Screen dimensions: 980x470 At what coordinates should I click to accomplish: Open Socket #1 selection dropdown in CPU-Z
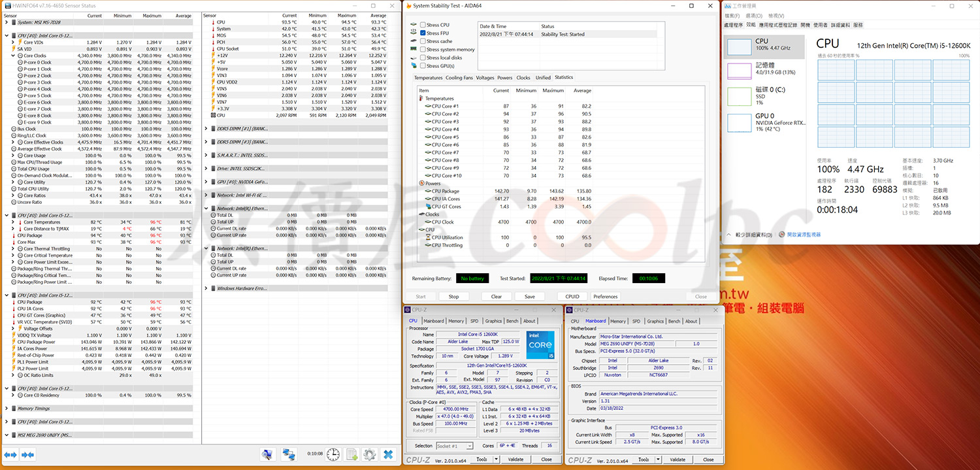coord(454,446)
